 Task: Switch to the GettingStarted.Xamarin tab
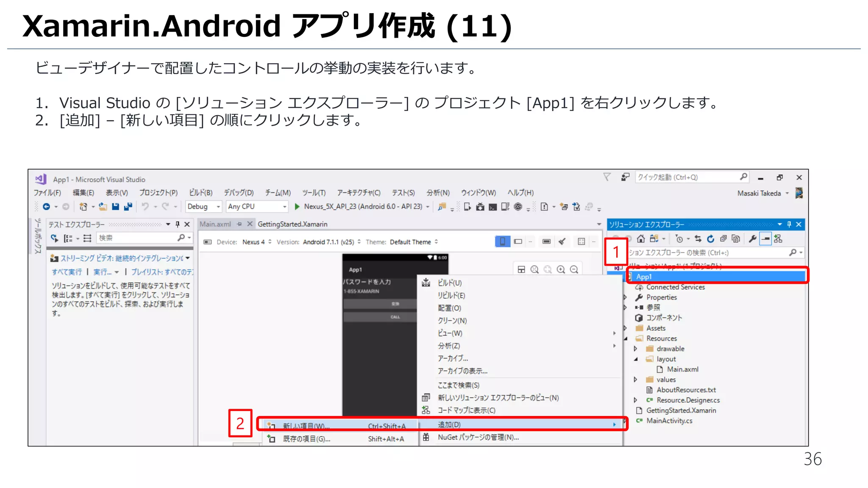292,224
